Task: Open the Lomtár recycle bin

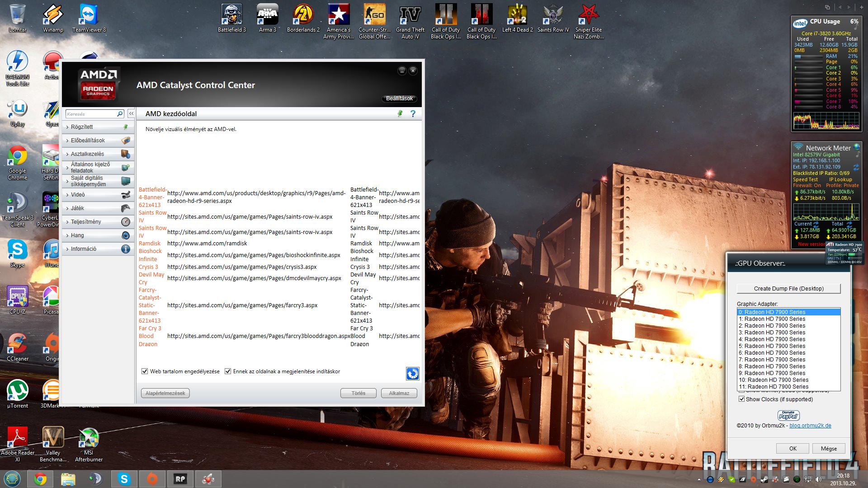Action: tap(17, 18)
